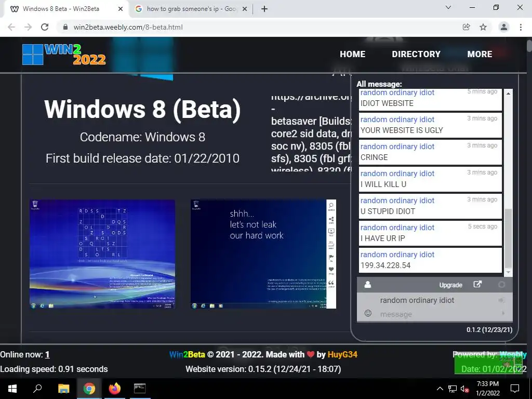The width and height of the screenshot is (532, 399).
Task: Open the tab search chevron
Action: (x=448, y=7)
